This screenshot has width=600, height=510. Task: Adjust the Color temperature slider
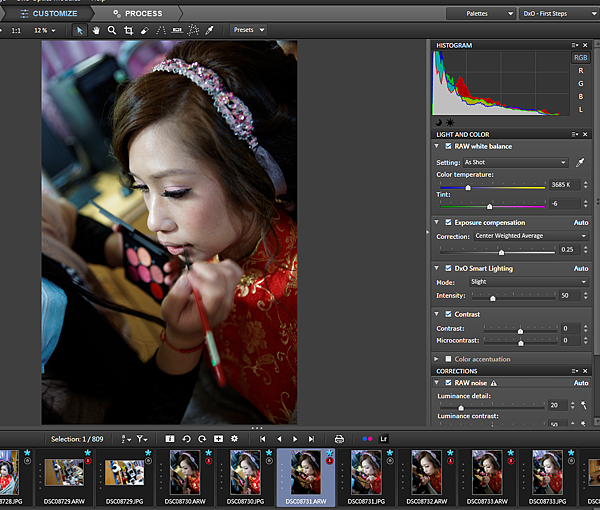468,188
